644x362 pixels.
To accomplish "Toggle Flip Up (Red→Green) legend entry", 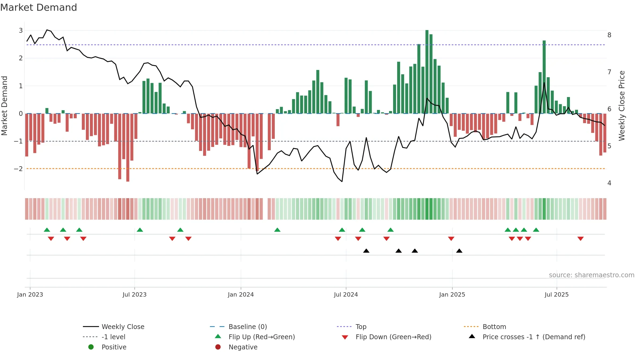I will point(255,337).
